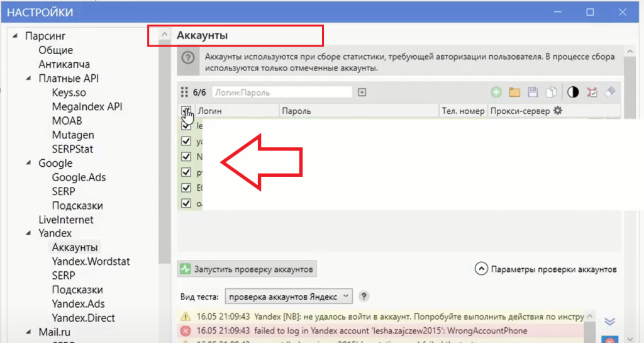
Task: Open accounts from file with folder icon
Action: [514, 92]
